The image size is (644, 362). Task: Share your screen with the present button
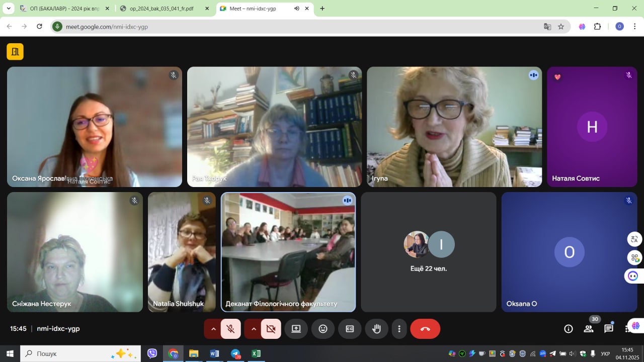(296, 329)
